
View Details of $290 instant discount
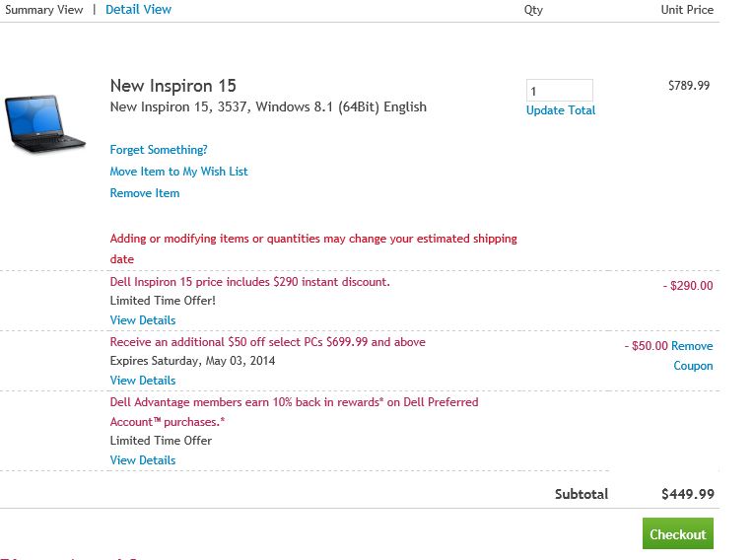[143, 320]
